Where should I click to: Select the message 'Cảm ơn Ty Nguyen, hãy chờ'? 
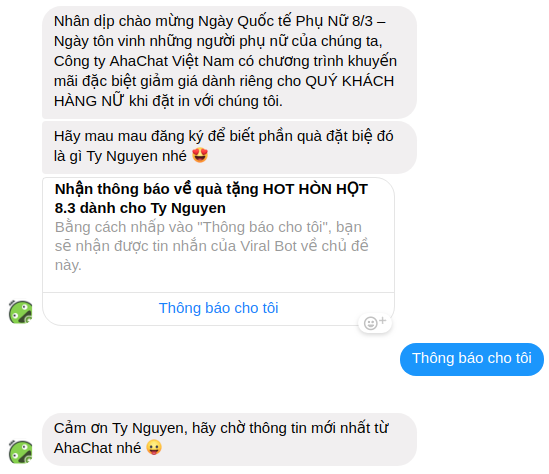229,439
